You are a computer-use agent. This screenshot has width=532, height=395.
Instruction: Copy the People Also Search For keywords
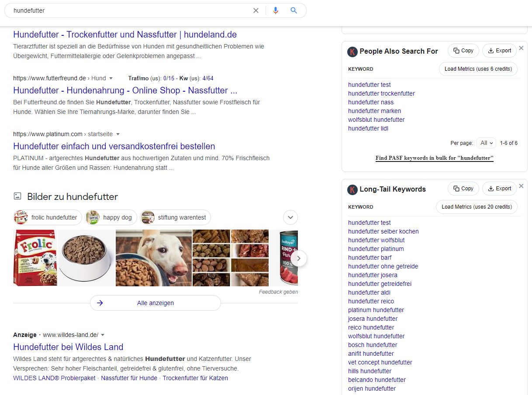click(x=463, y=51)
